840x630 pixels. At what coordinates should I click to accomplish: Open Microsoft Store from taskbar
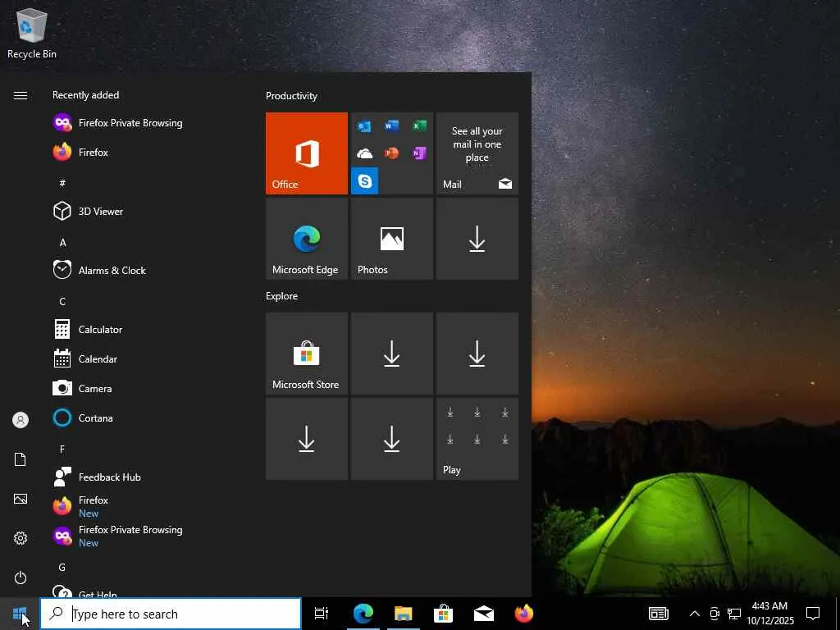click(x=443, y=614)
